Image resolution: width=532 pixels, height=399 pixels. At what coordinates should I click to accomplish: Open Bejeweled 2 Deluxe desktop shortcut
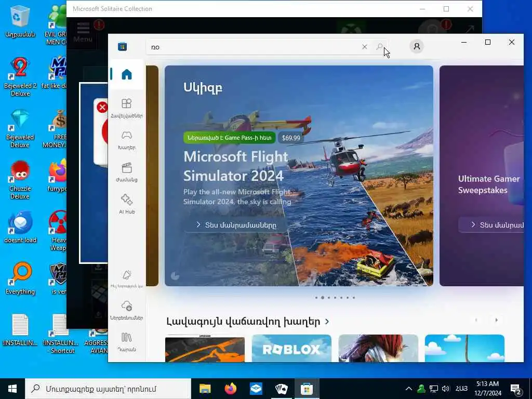20,76
